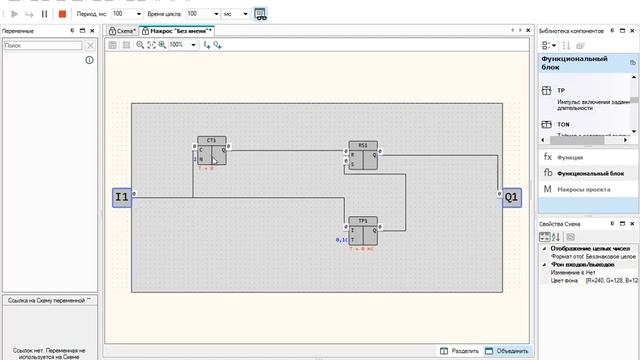Image resolution: width=640 pixels, height=360 pixels.
Task: Zoom in on the canvas
Action: pyautogui.click(x=162, y=45)
